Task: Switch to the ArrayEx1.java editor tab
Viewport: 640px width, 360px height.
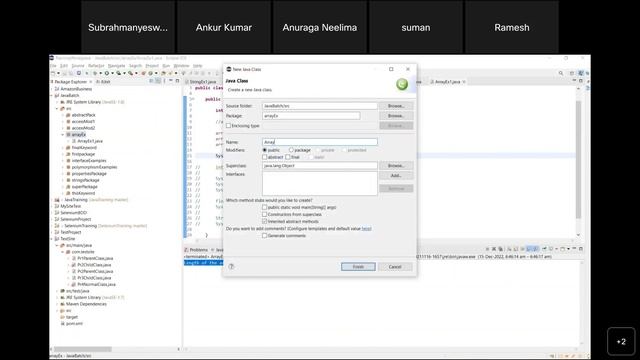Action: [x=447, y=82]
